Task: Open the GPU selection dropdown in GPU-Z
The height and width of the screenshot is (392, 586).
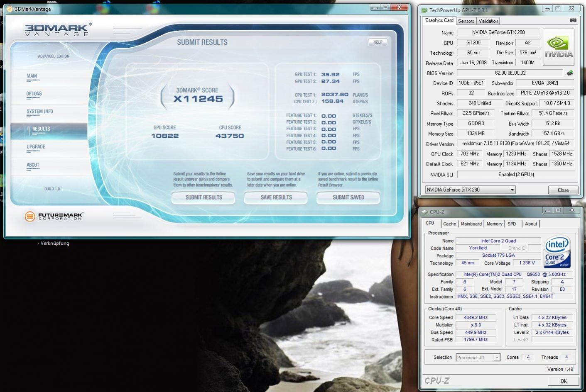Action: (x=470, y=190)
